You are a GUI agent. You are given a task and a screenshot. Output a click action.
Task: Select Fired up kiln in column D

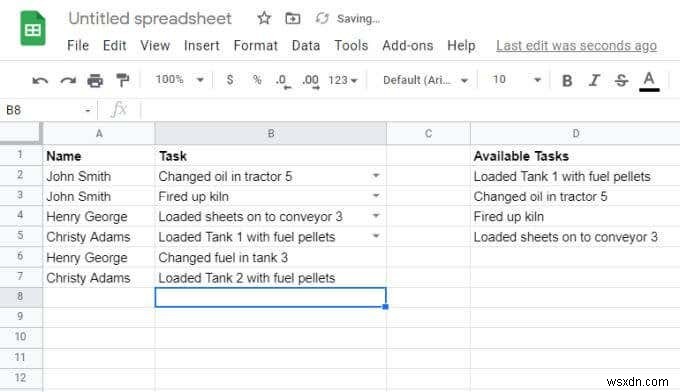point(575,216)
